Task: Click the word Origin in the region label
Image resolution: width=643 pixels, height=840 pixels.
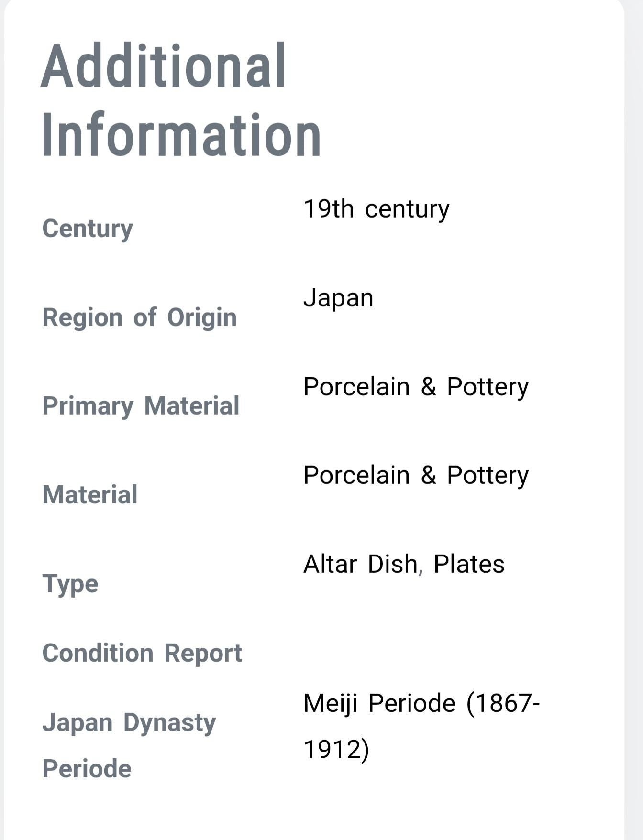Action: (x=202, y=318)
